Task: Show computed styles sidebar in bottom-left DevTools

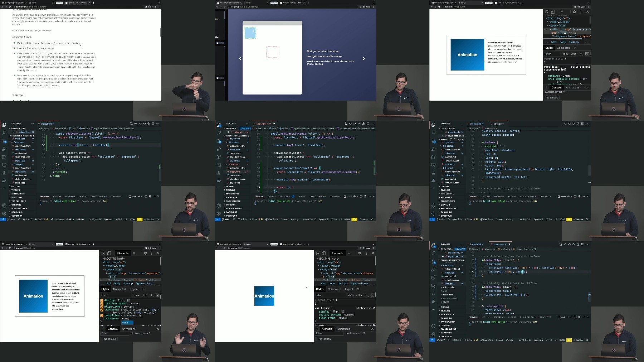Action: click(157, 295)
